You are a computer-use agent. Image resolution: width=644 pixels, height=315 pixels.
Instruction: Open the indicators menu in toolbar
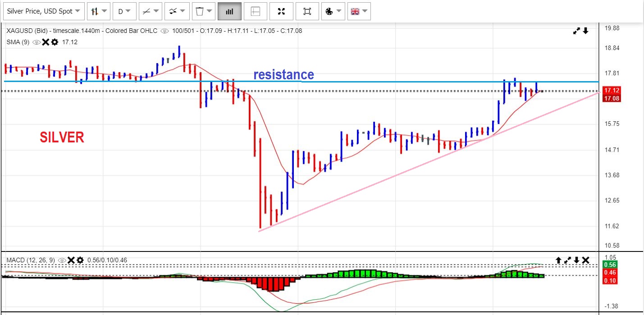[177, 11]
